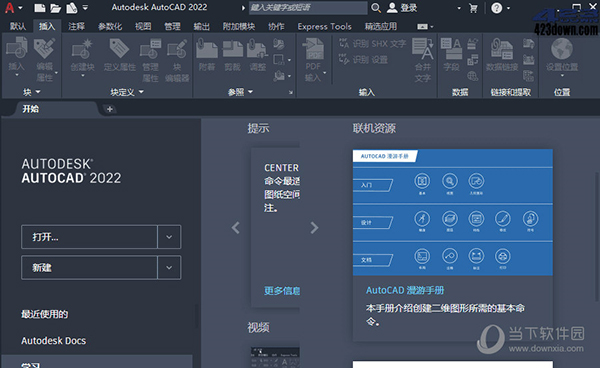The width and height of the screenshot is (600, 368).
Task: Click the Open folder icon in quick access toolbar
Action: click(x=55, y=8)
